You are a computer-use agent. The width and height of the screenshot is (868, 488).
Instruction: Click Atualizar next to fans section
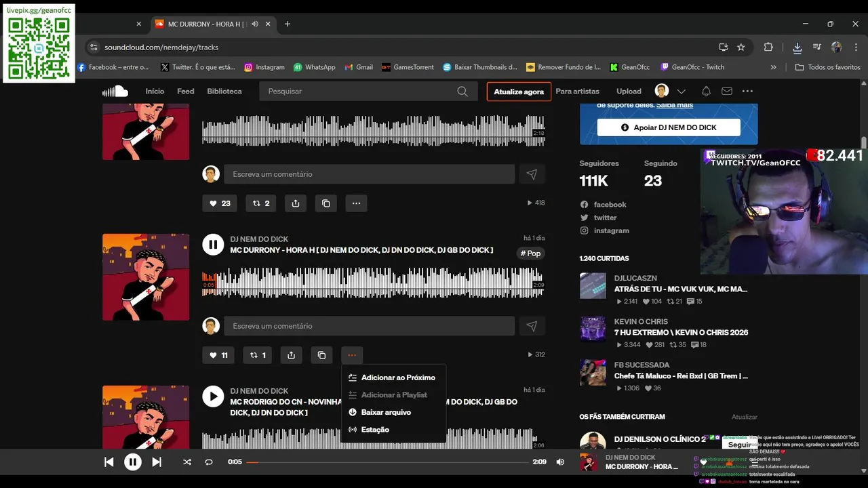(745, 417)
